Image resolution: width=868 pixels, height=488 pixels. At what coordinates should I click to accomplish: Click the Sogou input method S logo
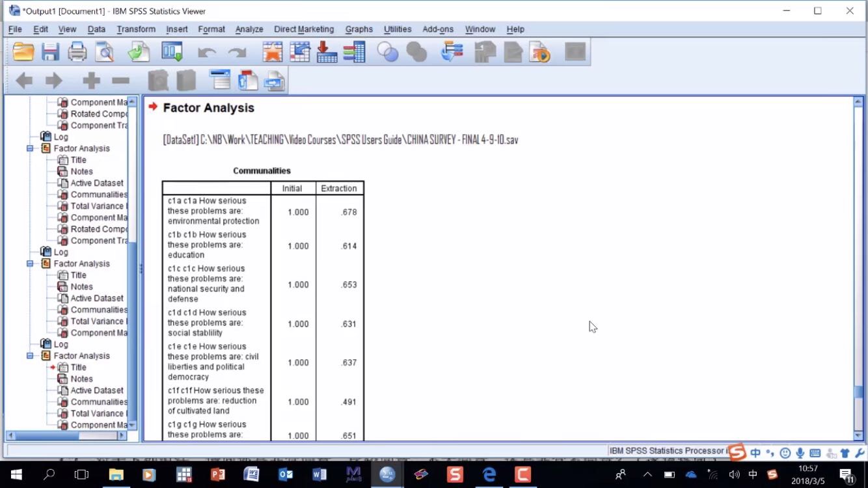(737, 452)
